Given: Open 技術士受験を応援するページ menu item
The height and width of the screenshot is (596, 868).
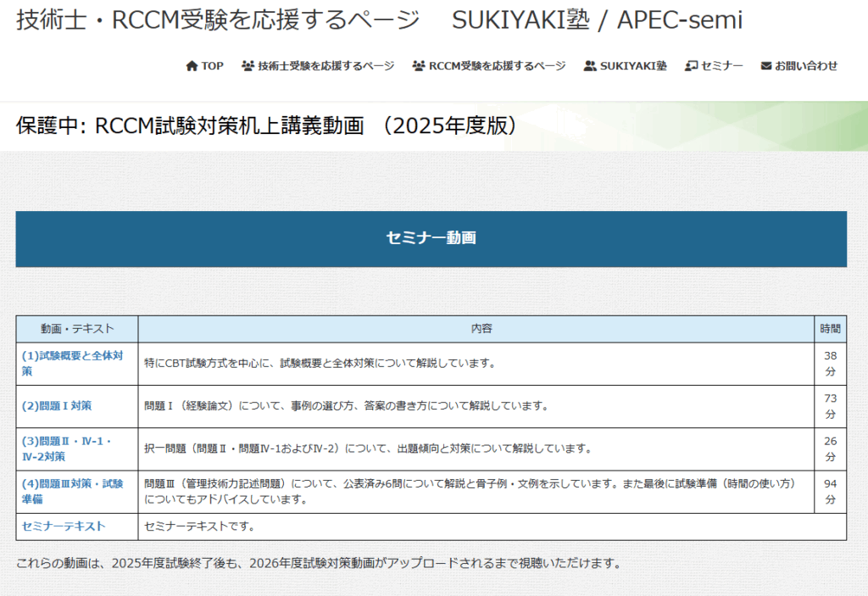Looking at the screenshot, I should [x=318, y=66].
